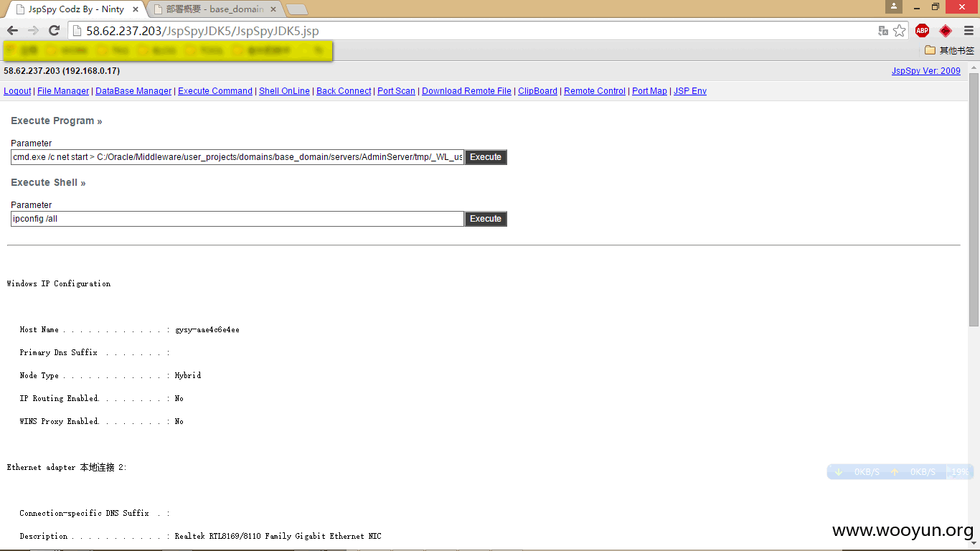Click the 58.62.237.203 (192.168.0.17) header text

click(62, 71)
